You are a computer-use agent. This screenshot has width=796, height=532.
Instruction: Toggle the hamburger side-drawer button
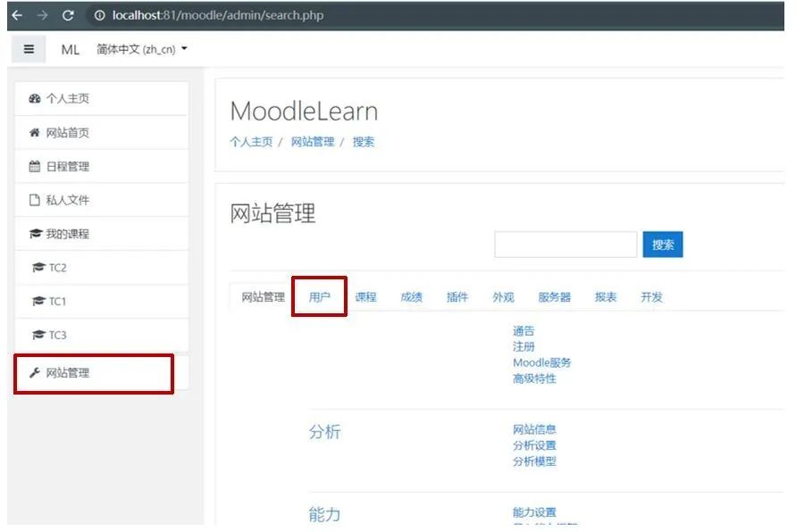click(29, 49)
